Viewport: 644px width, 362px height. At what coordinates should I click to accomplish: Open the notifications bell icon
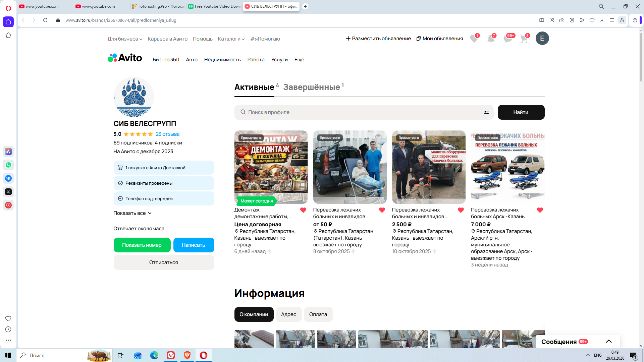click(x=491, y=39)
